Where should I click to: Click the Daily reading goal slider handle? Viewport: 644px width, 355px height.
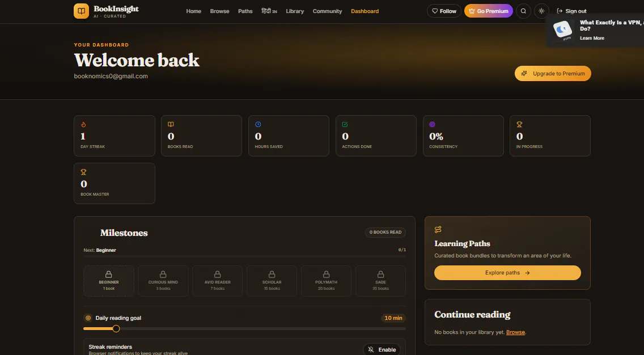point(116,329)
